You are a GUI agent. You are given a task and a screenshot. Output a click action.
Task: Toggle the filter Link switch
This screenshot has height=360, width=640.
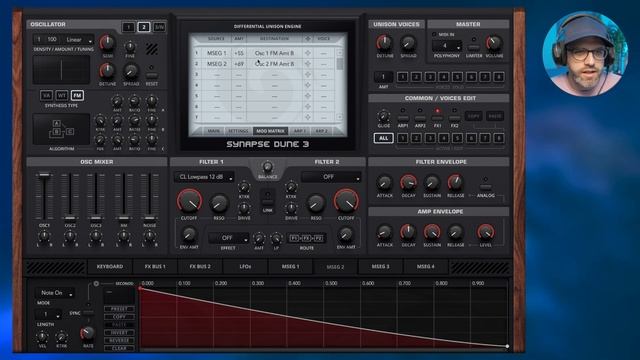pos(268,202)
